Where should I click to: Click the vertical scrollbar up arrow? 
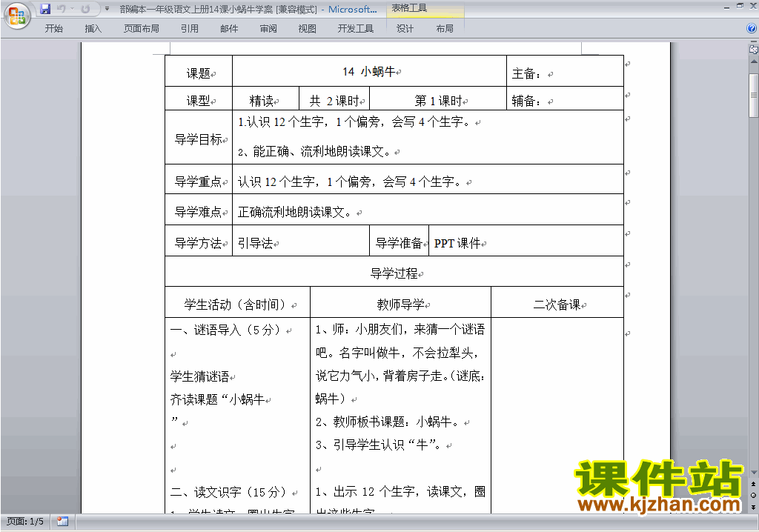coord(753,62)
